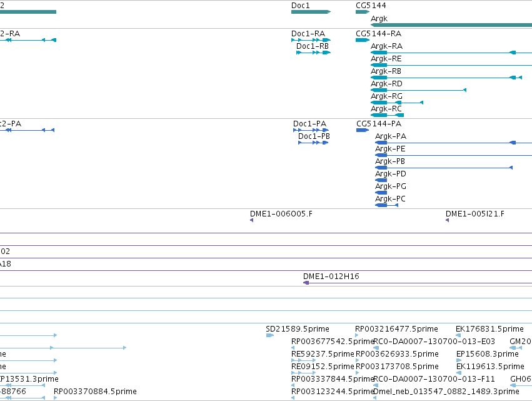Image resolution: width=532 pixels, height=401 pixels.
Task: Select the RP003677542.5prime EST label
Action: [332, 342]
